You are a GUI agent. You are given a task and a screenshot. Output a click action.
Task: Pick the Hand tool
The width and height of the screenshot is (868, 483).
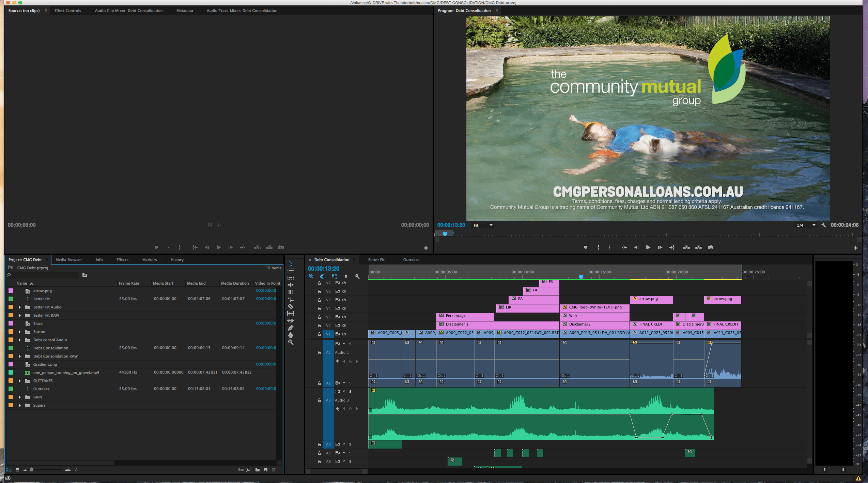[x=291, y=335]
